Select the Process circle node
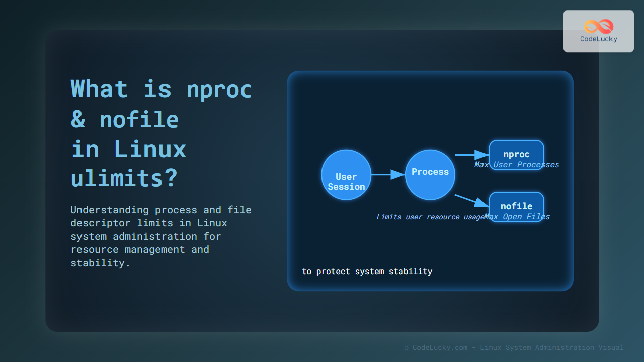This screenshot has height=362, width=644. pos(430,175)
